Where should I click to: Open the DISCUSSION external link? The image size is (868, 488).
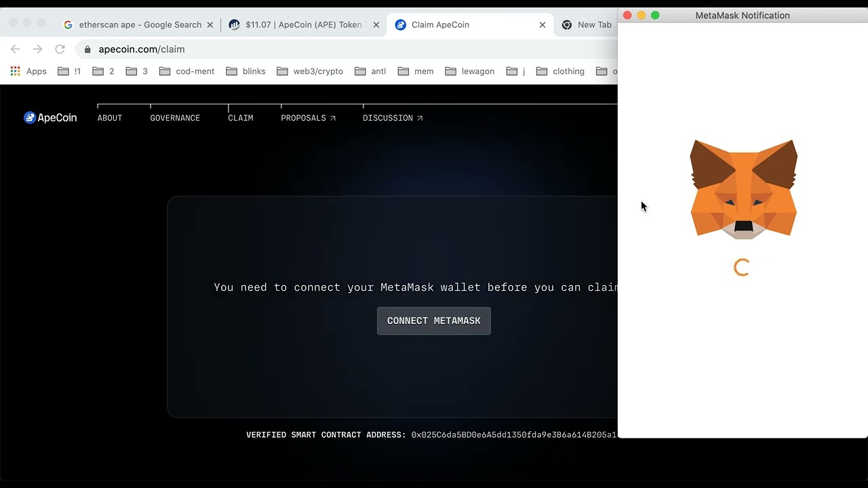point(393,118)
